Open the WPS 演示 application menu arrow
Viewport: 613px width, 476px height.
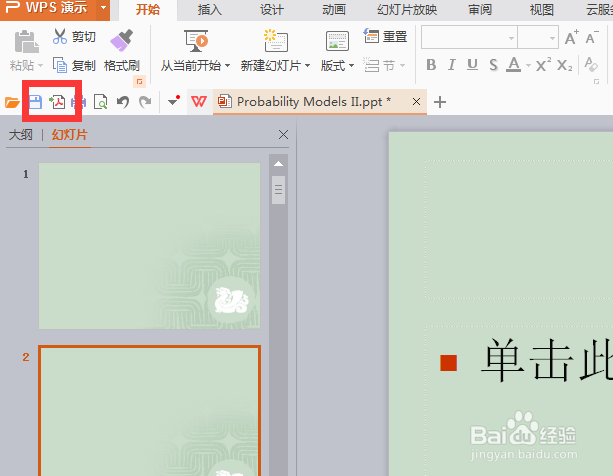pos(103,7)
